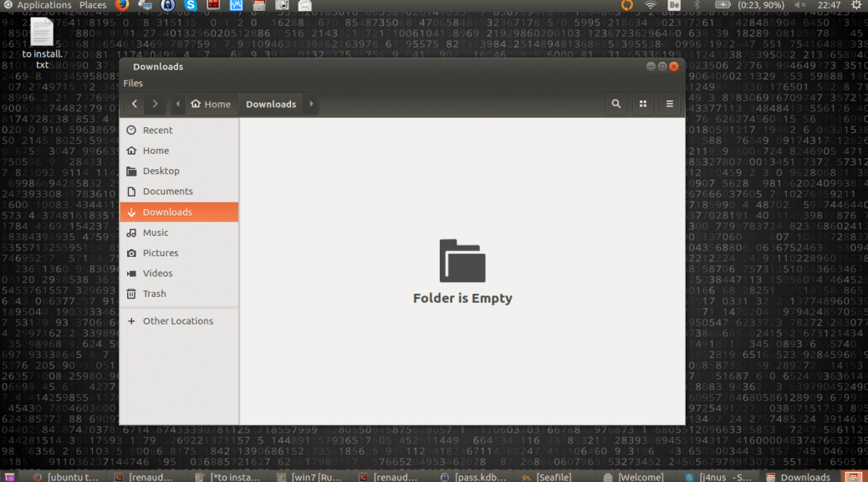
Task: Click the Downloads taskbar window button
Action: [x=799, y=477]
